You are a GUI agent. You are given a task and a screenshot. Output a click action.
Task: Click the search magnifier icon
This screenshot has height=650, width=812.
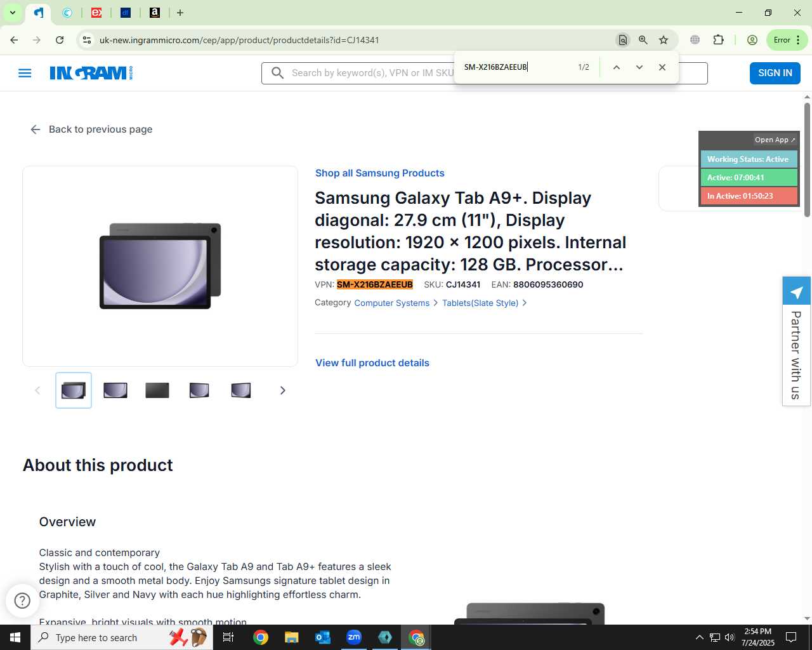pyautogui.click(x=277, y=73)
